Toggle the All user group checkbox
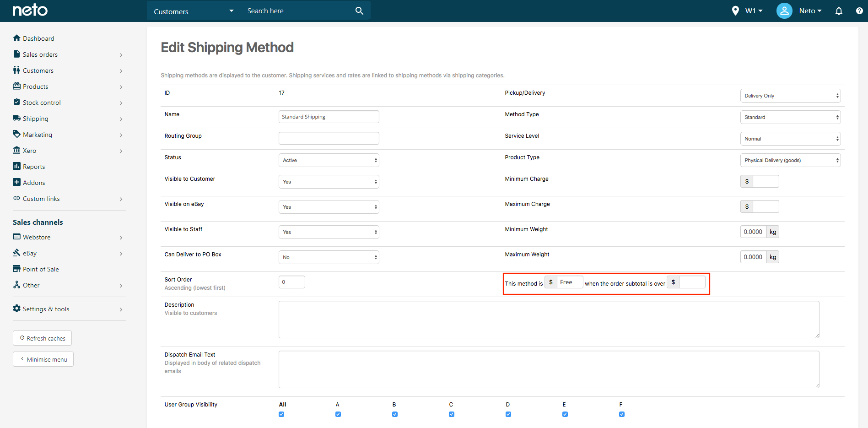 281,414
